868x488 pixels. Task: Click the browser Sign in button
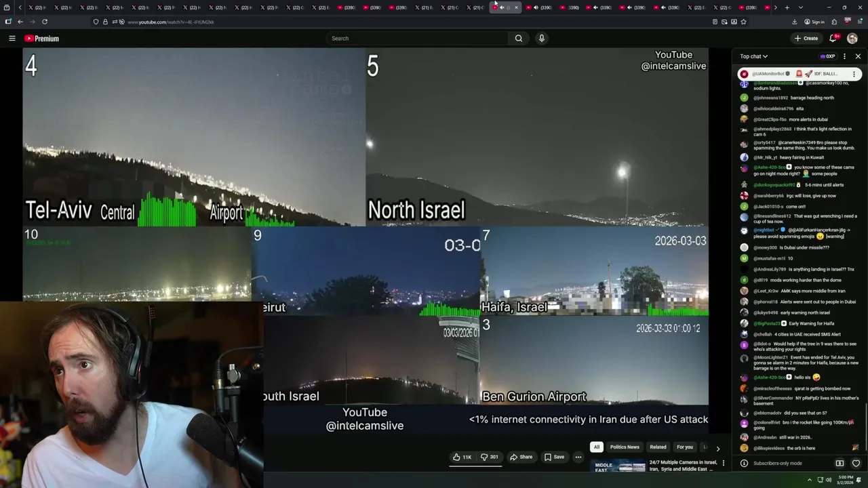814,22
